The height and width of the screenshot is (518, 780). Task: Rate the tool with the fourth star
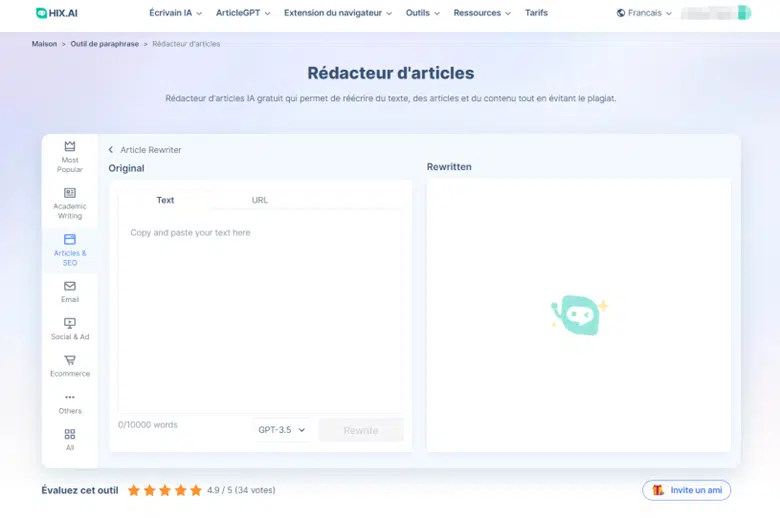pyautogui.click(x=181, y=490)
